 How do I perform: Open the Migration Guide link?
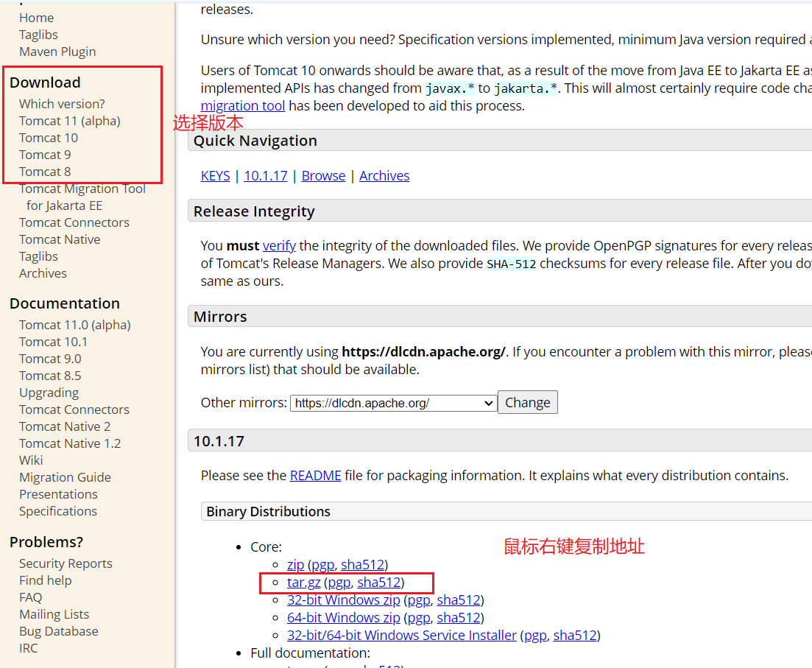[66, 477]
